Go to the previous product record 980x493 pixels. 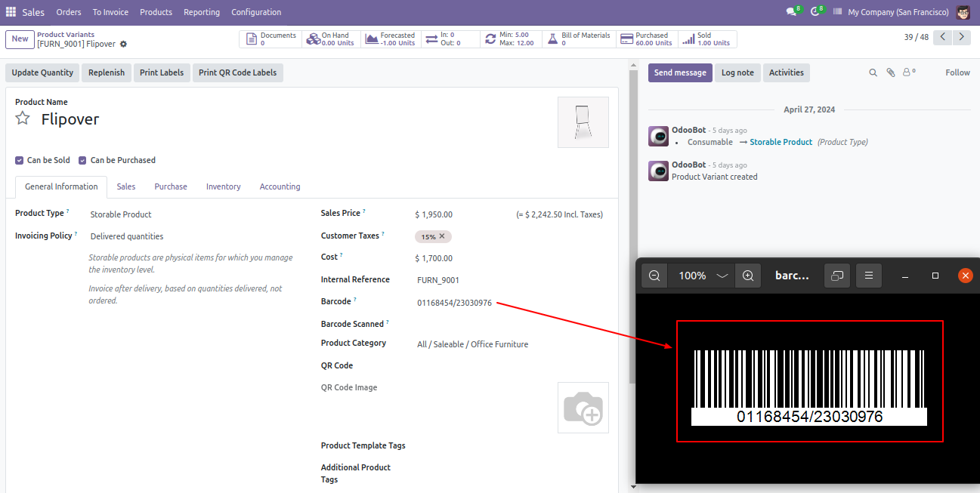tap(943, 37)
